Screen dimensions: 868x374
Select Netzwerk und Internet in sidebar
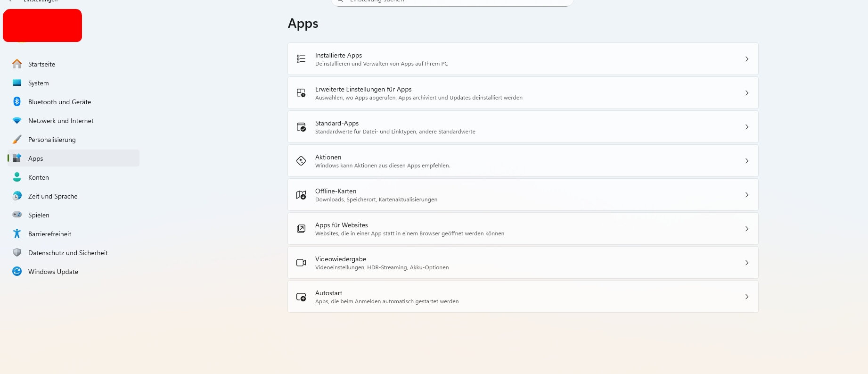coord(61,121)
